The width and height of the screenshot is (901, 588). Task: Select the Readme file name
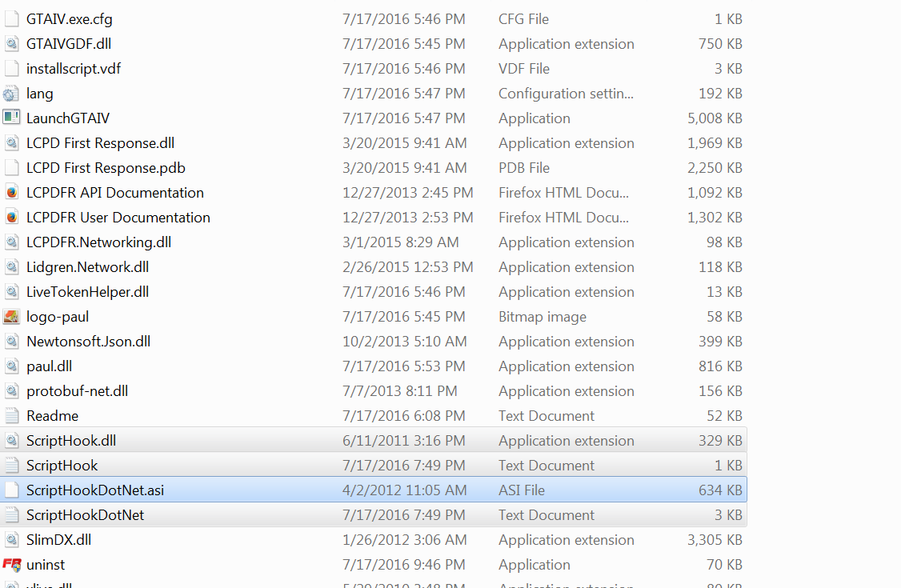(x=52, y=416)
